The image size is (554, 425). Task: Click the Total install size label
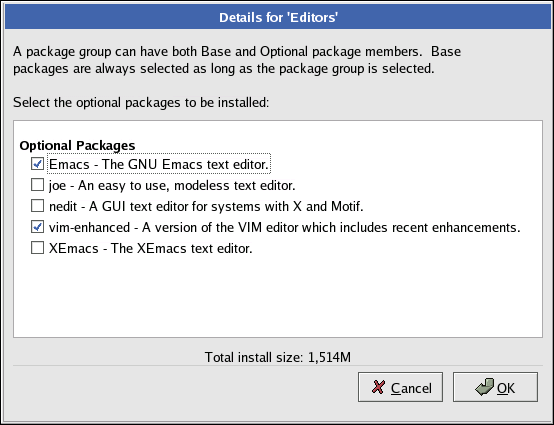tap(278, 357)
